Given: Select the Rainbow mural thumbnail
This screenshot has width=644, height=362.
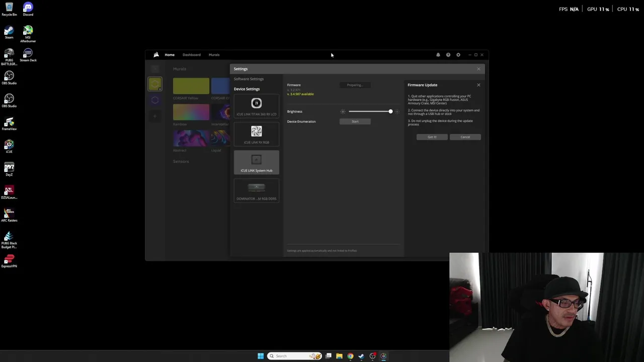Looking at the screenshot, I should coord(191,112).
